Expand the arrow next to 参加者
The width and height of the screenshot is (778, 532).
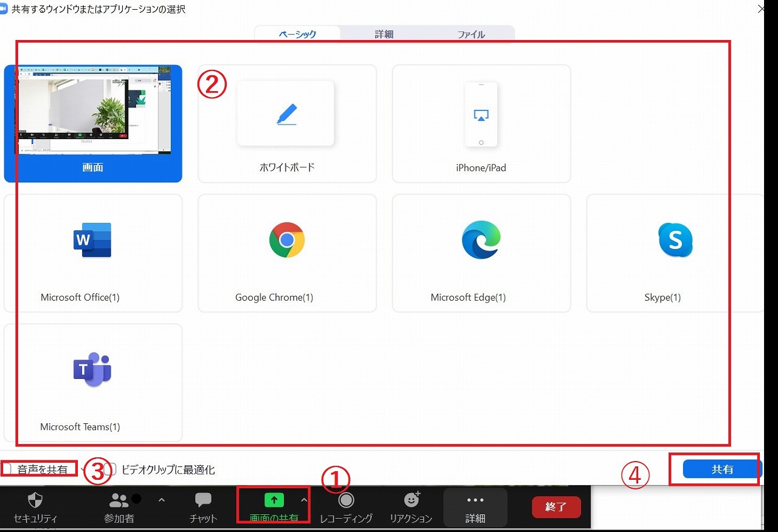coord(161,500)
